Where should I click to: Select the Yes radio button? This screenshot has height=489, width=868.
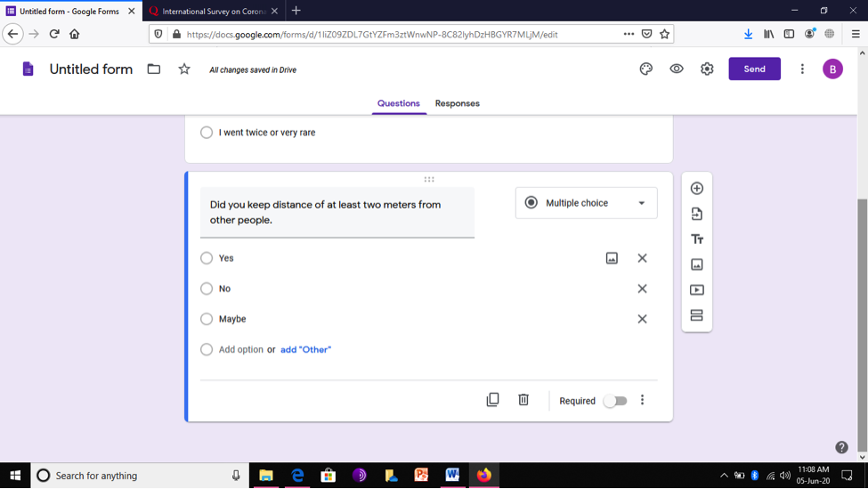207,258
